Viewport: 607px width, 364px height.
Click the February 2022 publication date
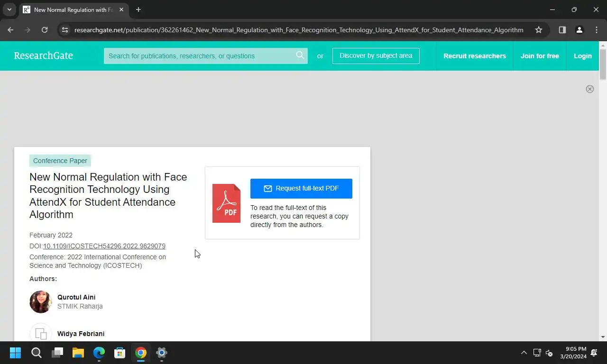pos(51,235)
